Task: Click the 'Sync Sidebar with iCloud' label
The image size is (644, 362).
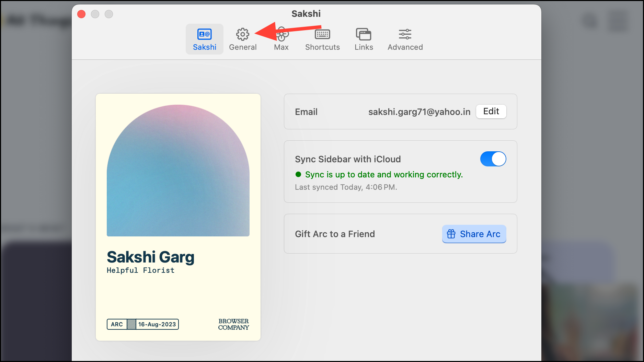Action: click(348, 159)
